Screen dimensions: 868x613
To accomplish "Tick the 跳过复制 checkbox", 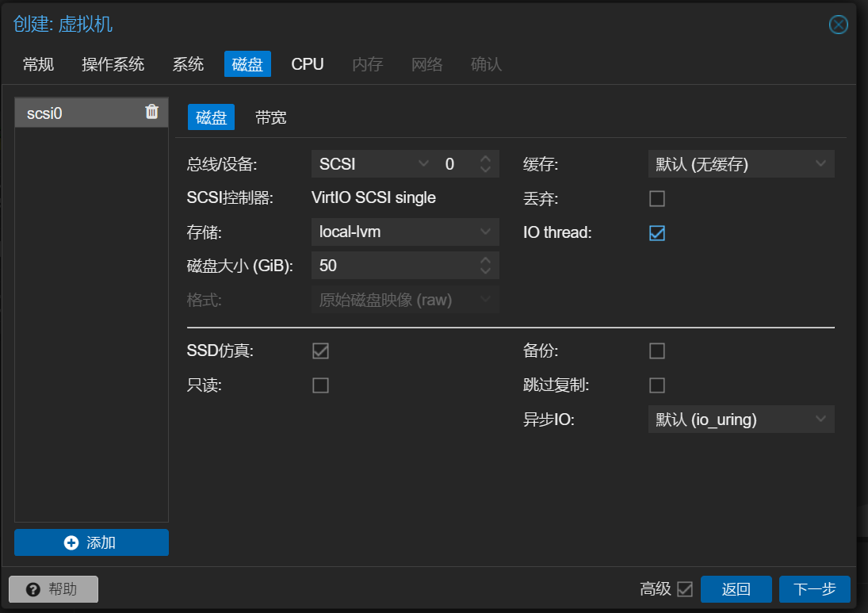I will (x=656, y=385).
